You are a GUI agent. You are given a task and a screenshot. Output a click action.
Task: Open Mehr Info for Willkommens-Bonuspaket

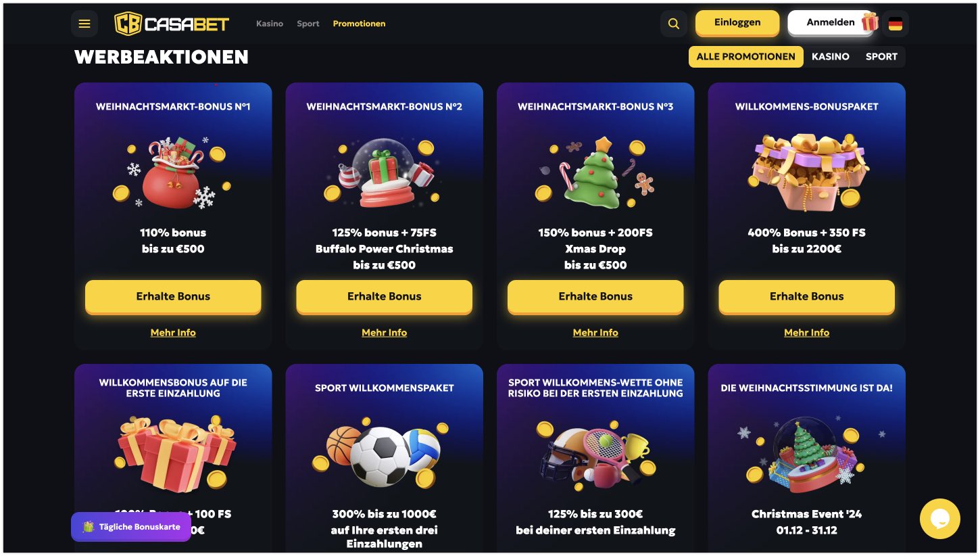(x=806, y=333)
